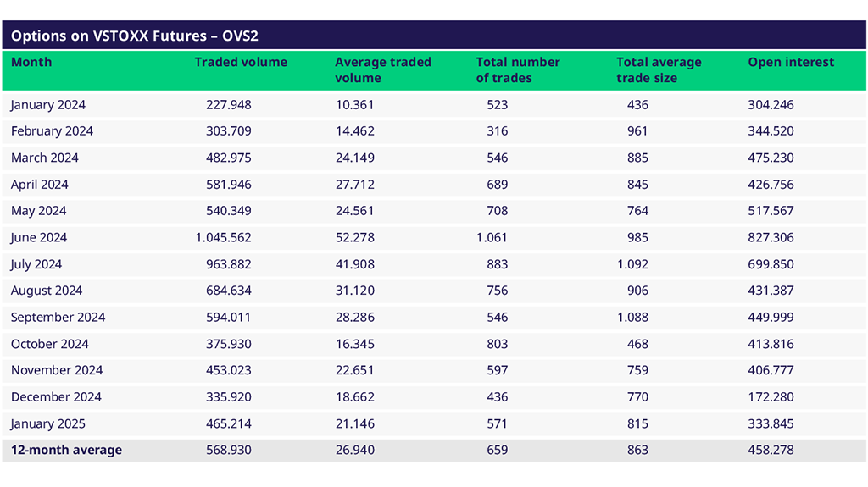Select the 'Open interest' column header
Viewport: 868px width, 487px height.
(790, 63)
